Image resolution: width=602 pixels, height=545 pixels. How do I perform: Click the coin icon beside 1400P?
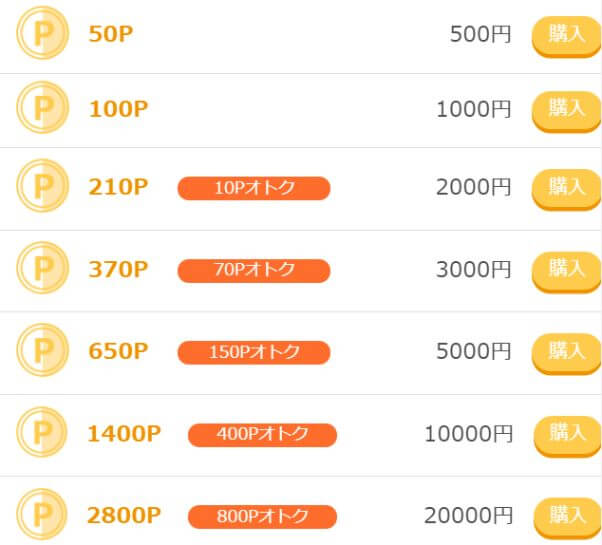(x=42, y=433)
